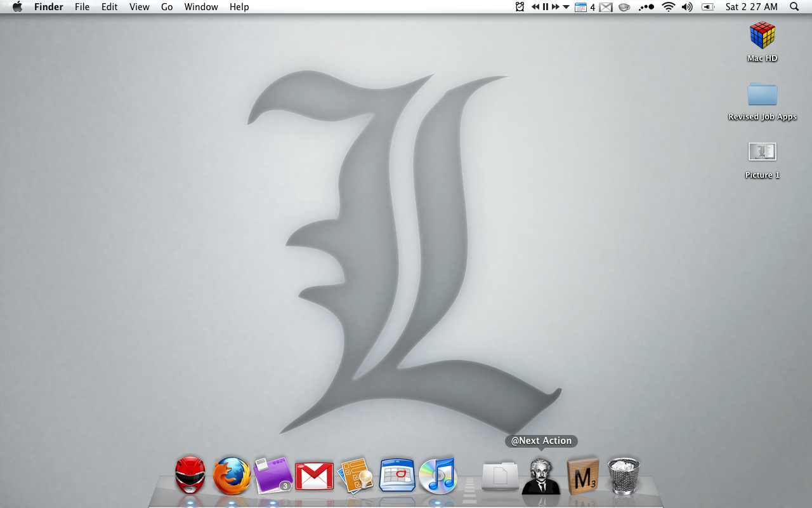Open the red Power Ranger helmet dock icon
The height and width of the screenshot is (508, 812).
(x=190, y=475)
